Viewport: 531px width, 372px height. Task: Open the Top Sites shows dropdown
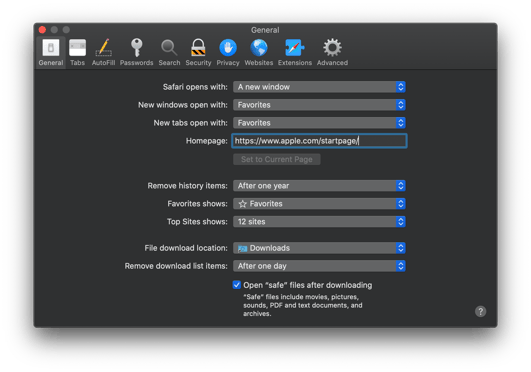point(319,222)
